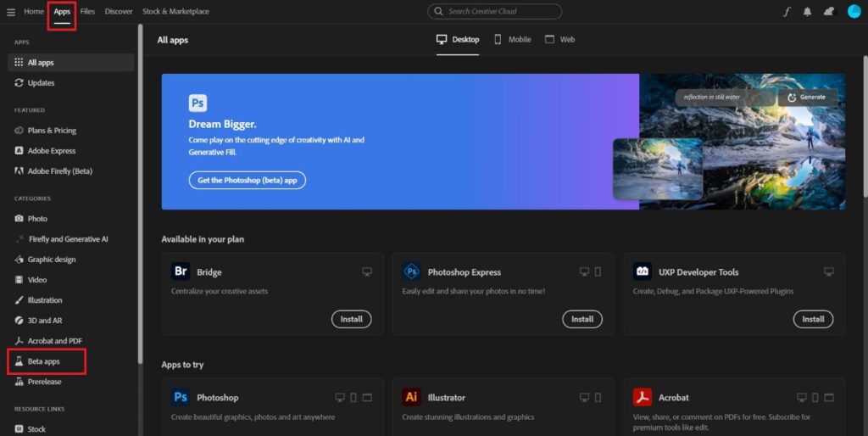This screenshot has height=436, width=868.
Task: Click Get the Photoshop (beta) app
Action: point(247,180)
